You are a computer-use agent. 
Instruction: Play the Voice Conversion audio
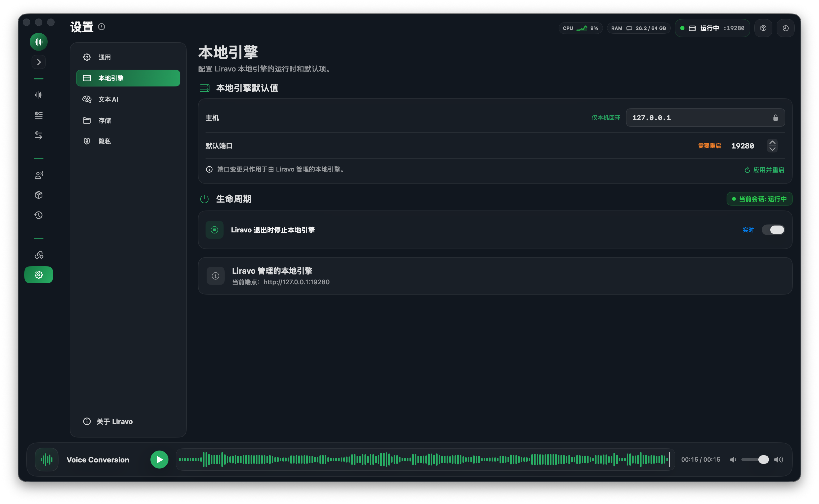click(159, 459)
